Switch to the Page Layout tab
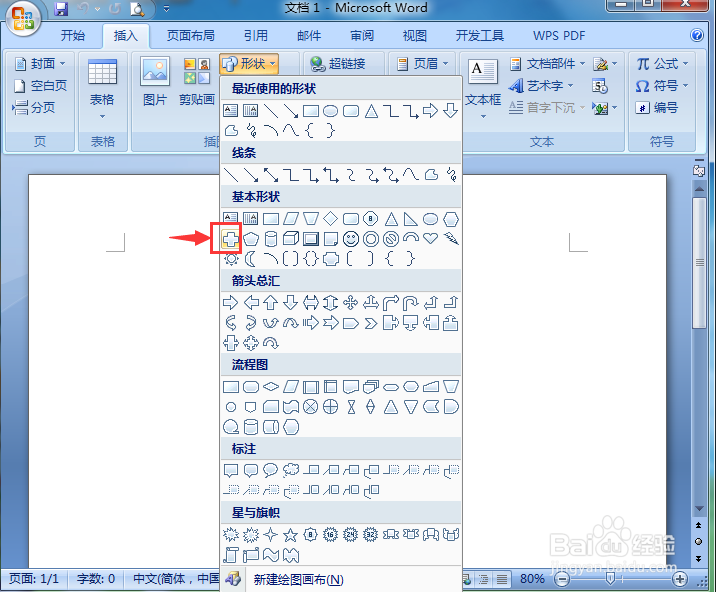716x592 pixels. pos(191,35)
